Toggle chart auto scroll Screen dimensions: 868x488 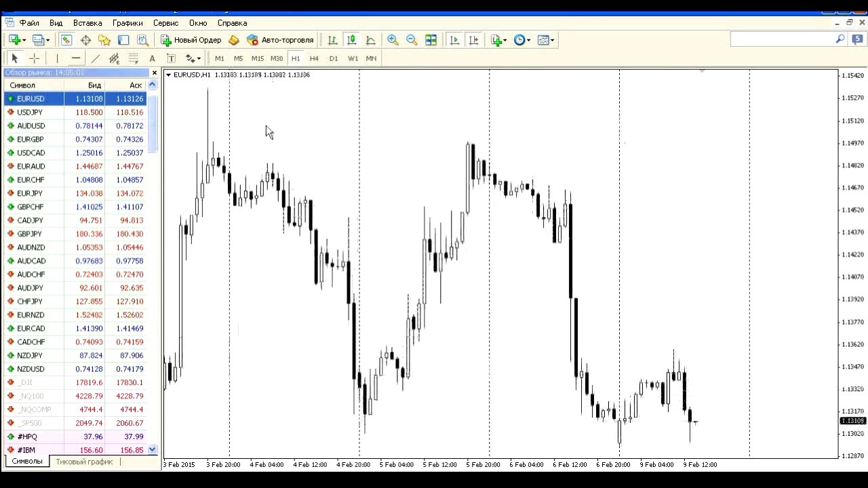point(454,40)
